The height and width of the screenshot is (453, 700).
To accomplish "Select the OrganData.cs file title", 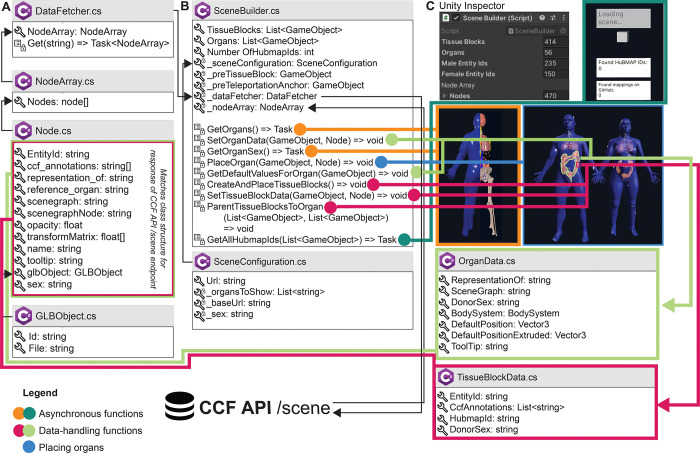I will click(x=487, y=261).
